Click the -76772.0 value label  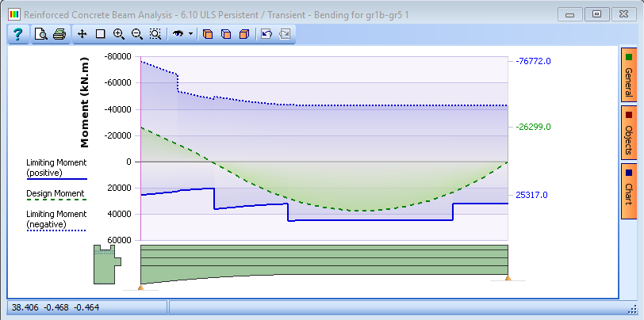point(533,61)
